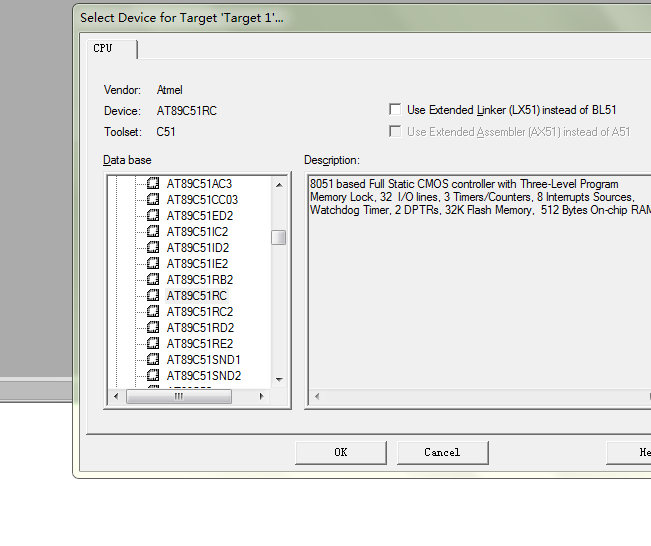Screen dimensions: 651x546
Task: Click the highlighted AT89C51RC entry
Action: coord(197,296)
